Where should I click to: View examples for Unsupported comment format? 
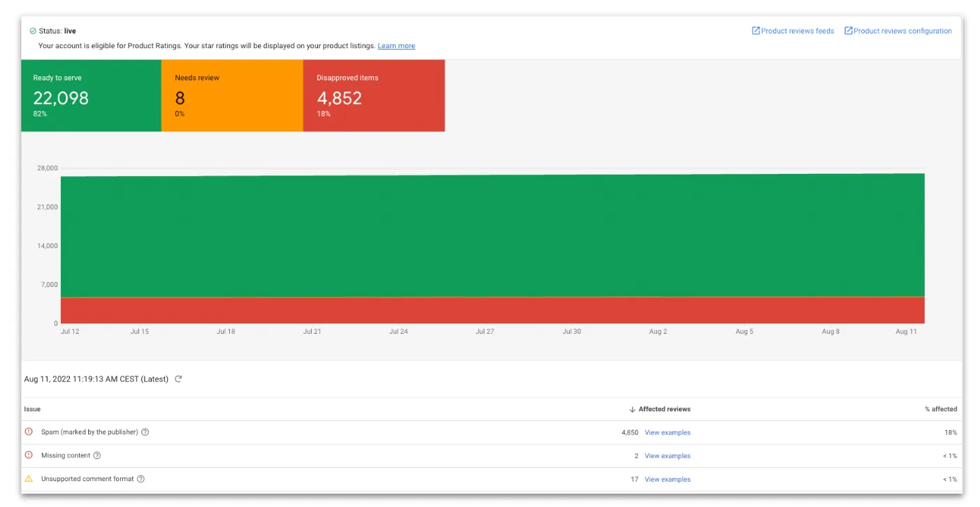click(x=668, y=479)
